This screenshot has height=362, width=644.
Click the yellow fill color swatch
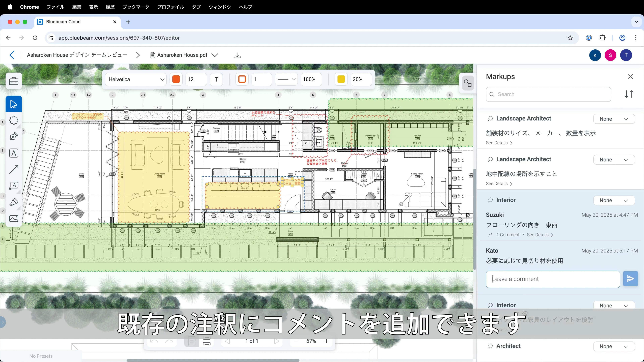pos(341,79)
